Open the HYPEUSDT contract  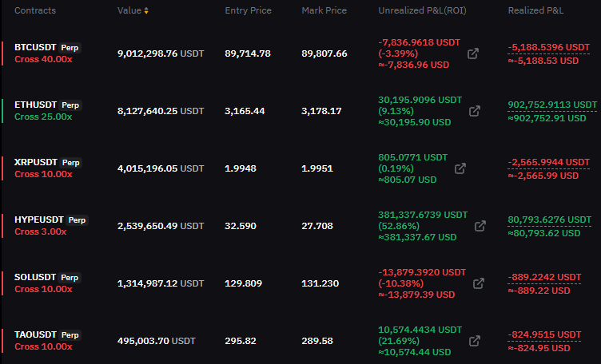38,220
